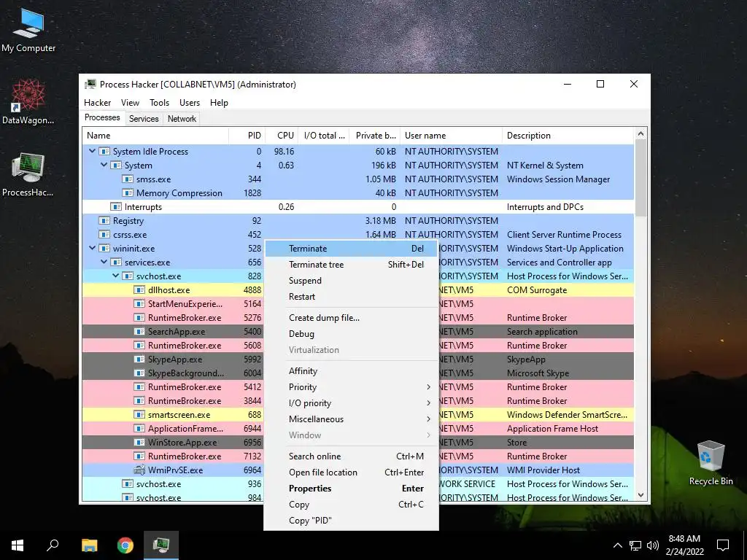Select Affinity in context menu
The height and width of the screenshot is (560, 747).
coord(351,371)
